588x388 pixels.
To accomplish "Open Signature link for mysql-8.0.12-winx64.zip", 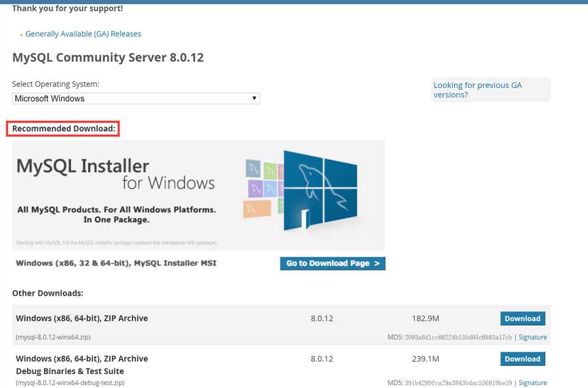I will pos(532,337).
